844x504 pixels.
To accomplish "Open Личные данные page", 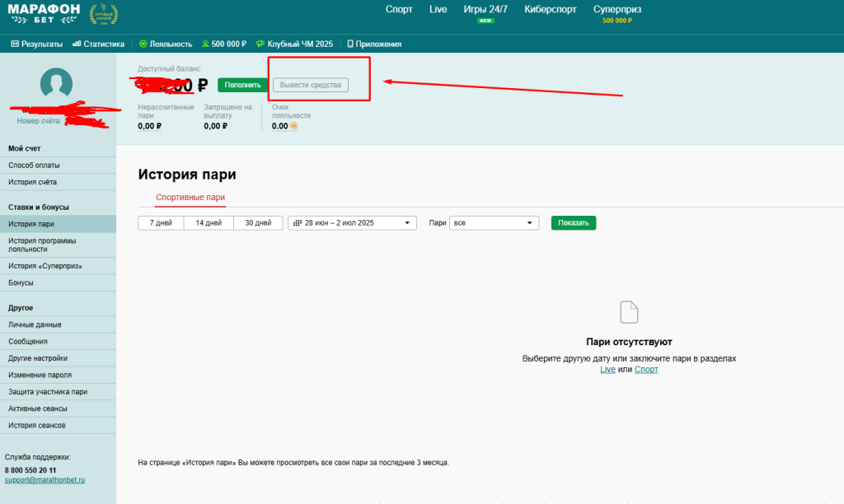I will click(59, 324).
